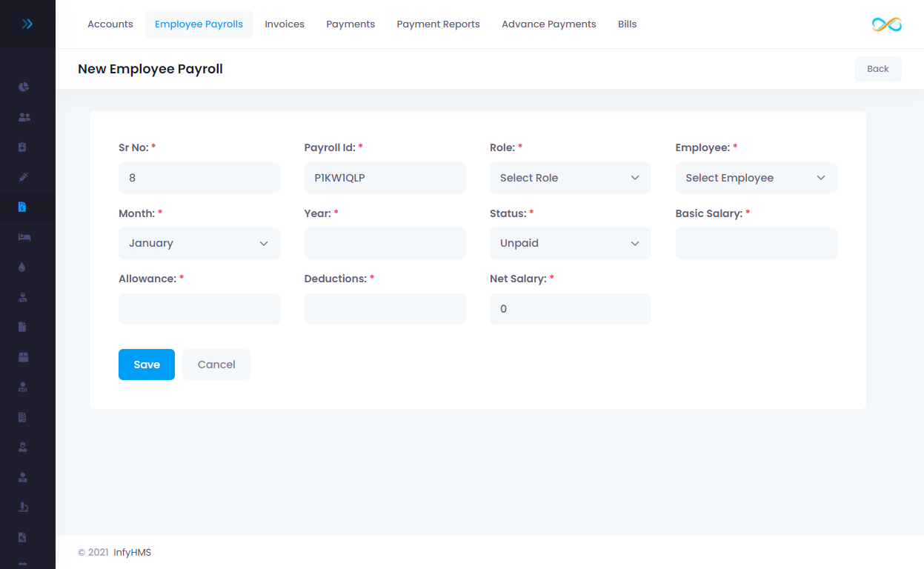Open bed management via bed icon
Screen dimensions: 924x569
click(23, 237)
